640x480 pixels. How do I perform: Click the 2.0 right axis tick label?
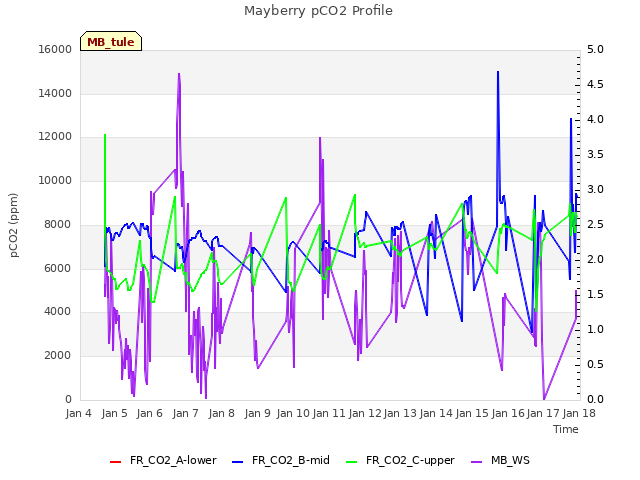[595, 260]
